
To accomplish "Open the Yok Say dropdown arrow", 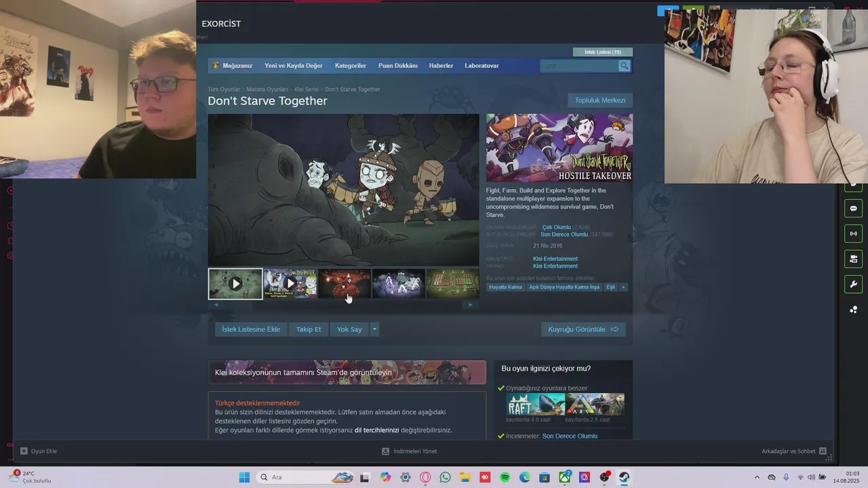I will tap(374, 329).
